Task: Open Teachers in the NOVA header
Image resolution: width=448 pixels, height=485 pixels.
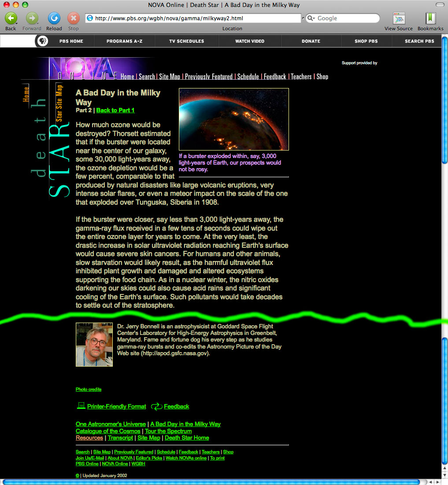Action: 301,77
